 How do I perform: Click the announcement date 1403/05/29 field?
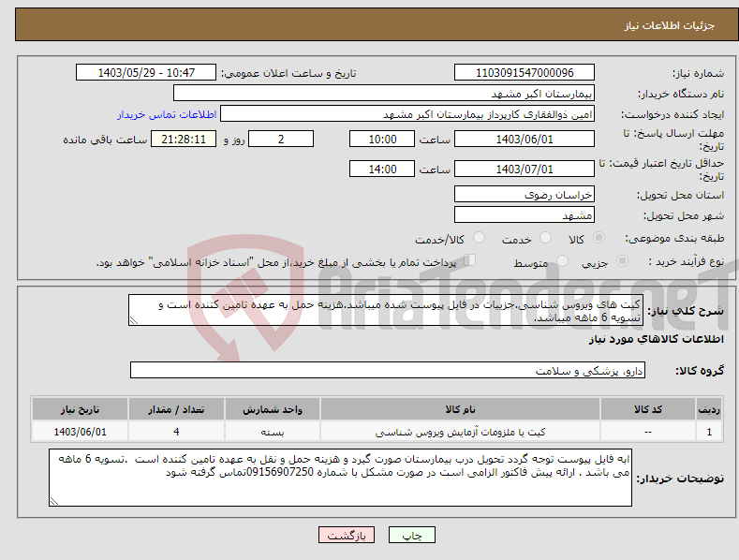[146, 73]
